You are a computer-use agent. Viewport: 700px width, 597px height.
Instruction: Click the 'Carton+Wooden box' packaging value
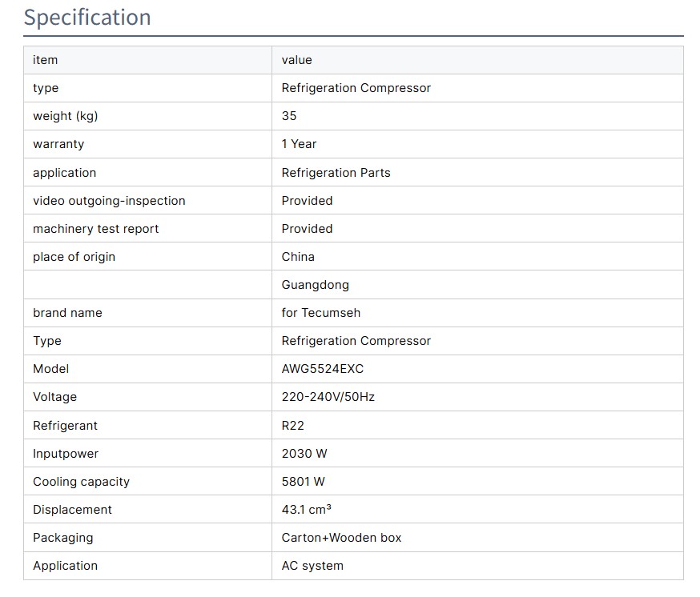pos(341,538)
